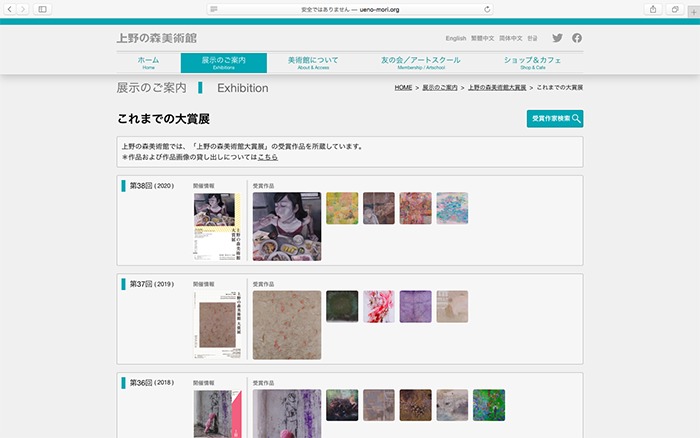
Task: Open the museum's Facebook icon
Action: click(577, 38)
